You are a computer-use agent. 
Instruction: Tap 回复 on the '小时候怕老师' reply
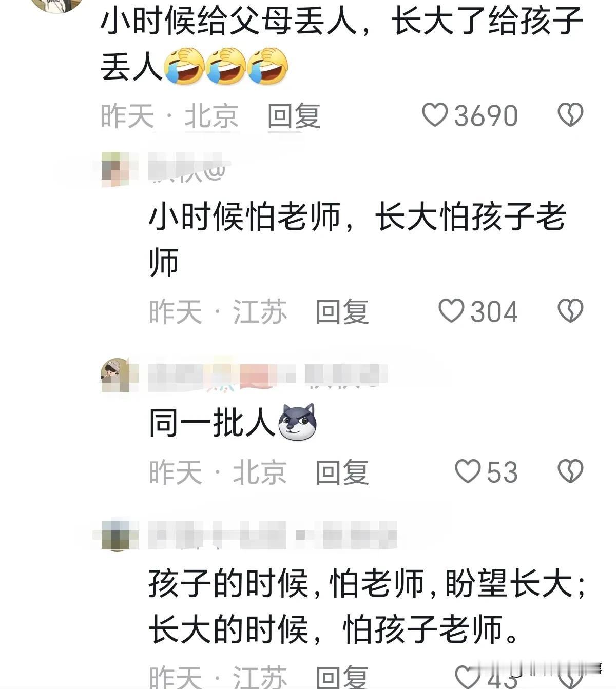tap(342, 312)
